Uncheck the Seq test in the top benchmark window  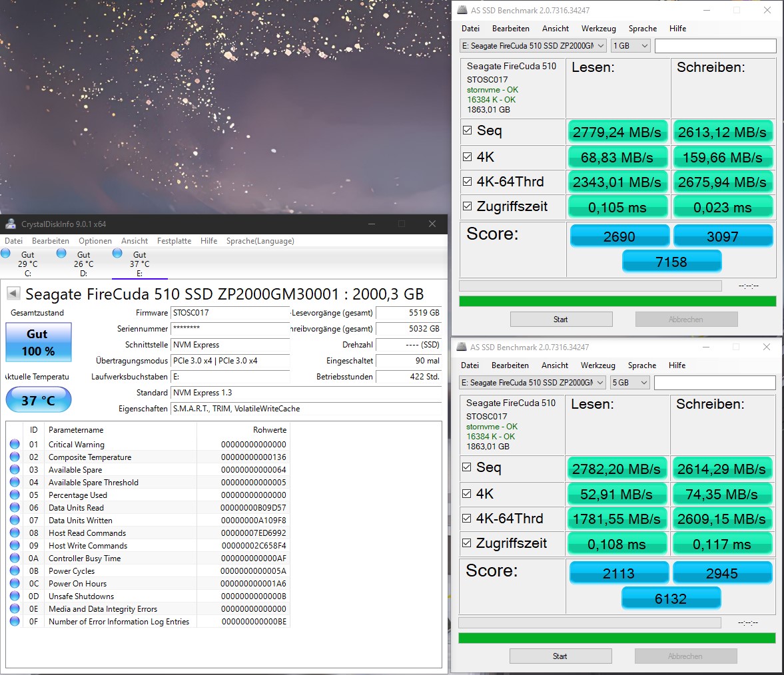[x=466, y=131]
